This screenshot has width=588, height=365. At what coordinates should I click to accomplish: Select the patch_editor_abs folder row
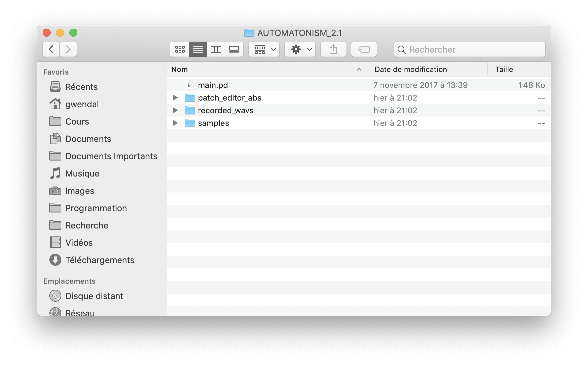click(x=359, y=98)
